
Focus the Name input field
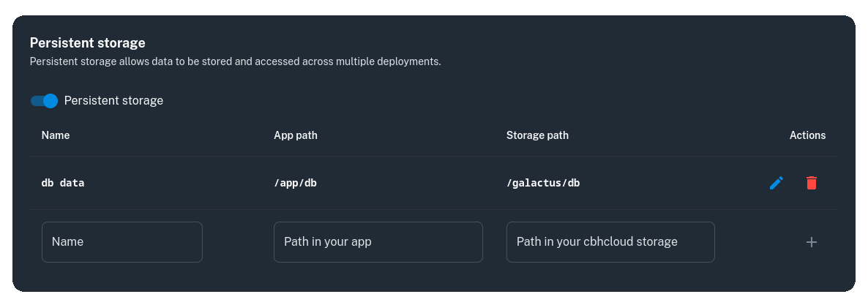[121, 242]
